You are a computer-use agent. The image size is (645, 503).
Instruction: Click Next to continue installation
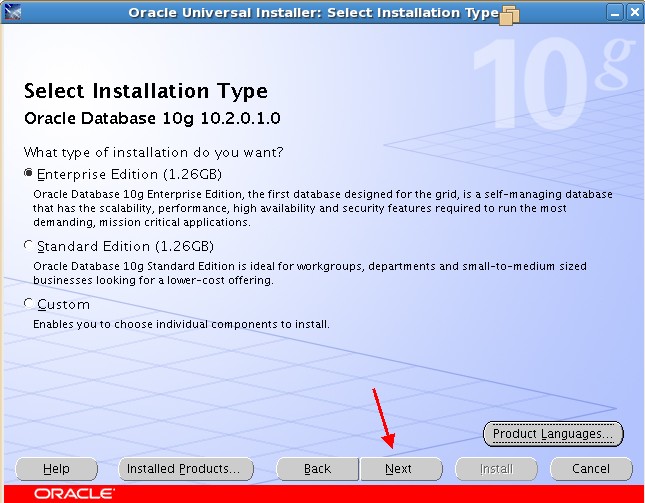[401, 468]
